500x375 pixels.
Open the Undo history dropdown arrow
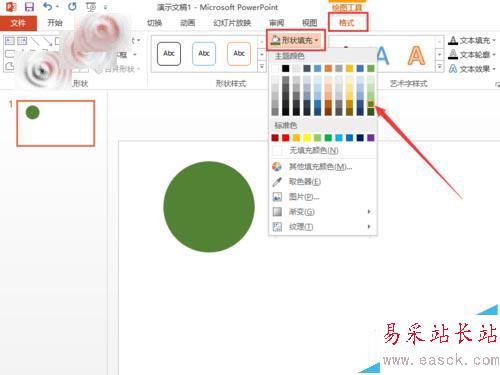point(57,7)
